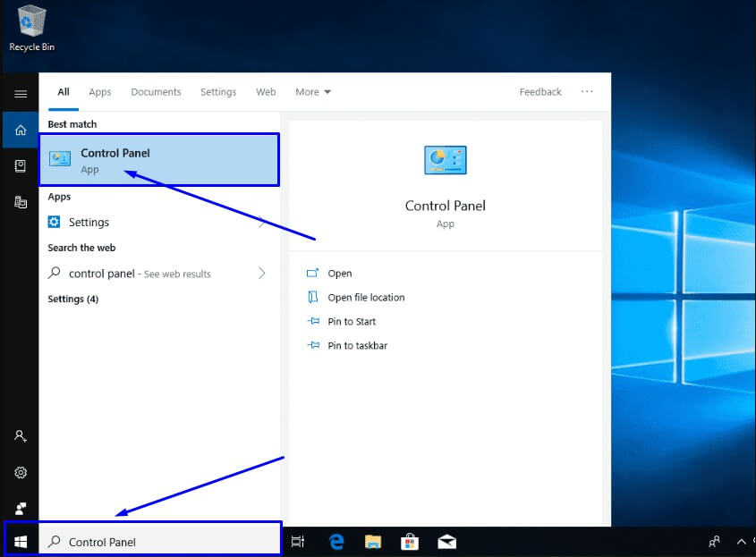756x557 pixels.
Task: Click the feedback person icon in sidebar
Action: pos(21,509)
